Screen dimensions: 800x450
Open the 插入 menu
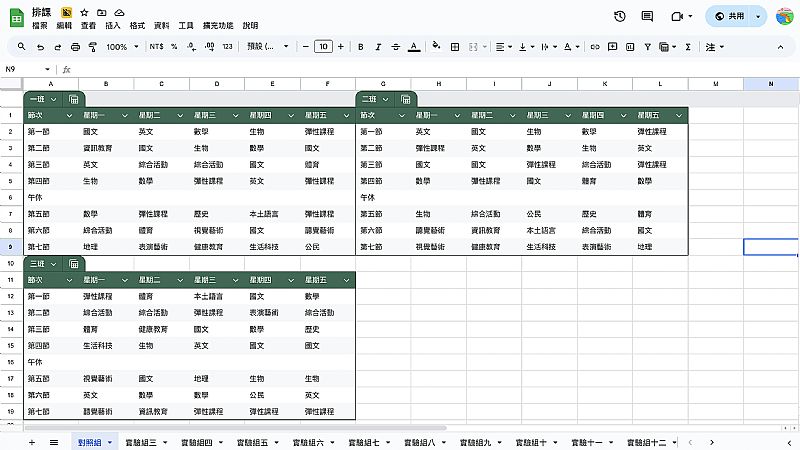113,25
